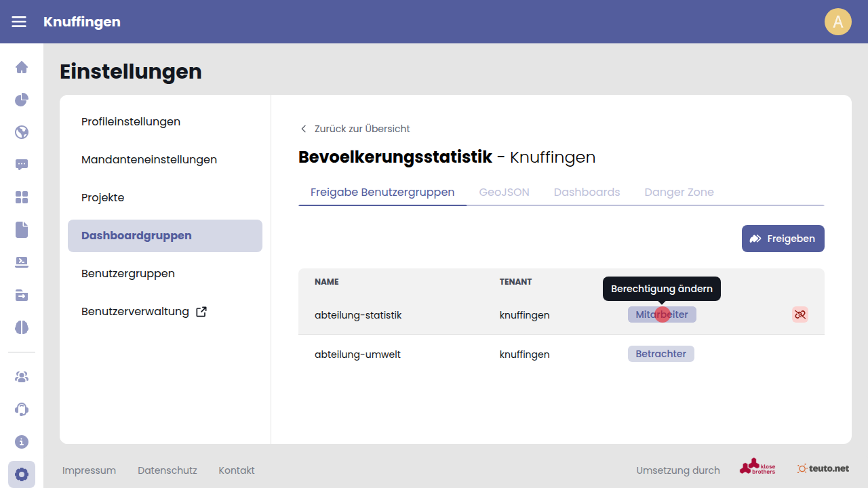Open the pie chart sidebar icon
Screen dimensions: 868x488
22,100
